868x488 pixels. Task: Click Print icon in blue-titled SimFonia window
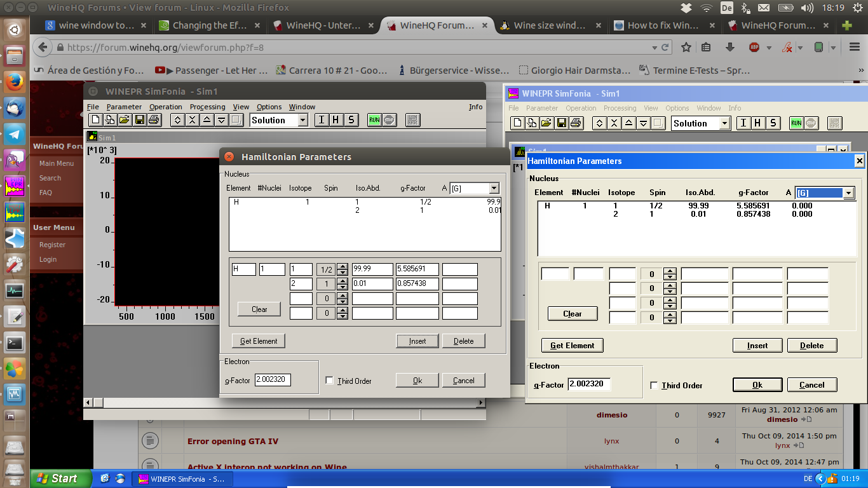click(576, 123)
